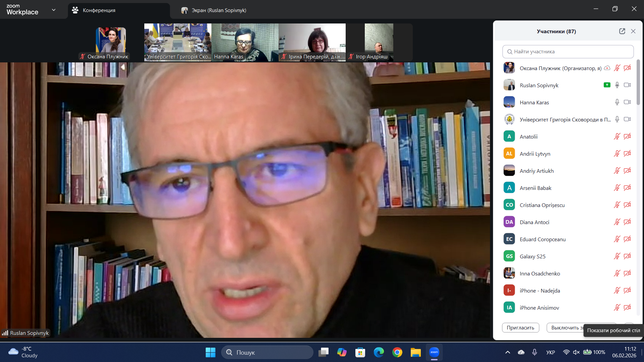Open the Windows Start menu
The width and height of the screenshot is (644, 362).
[x=210, y=352]
